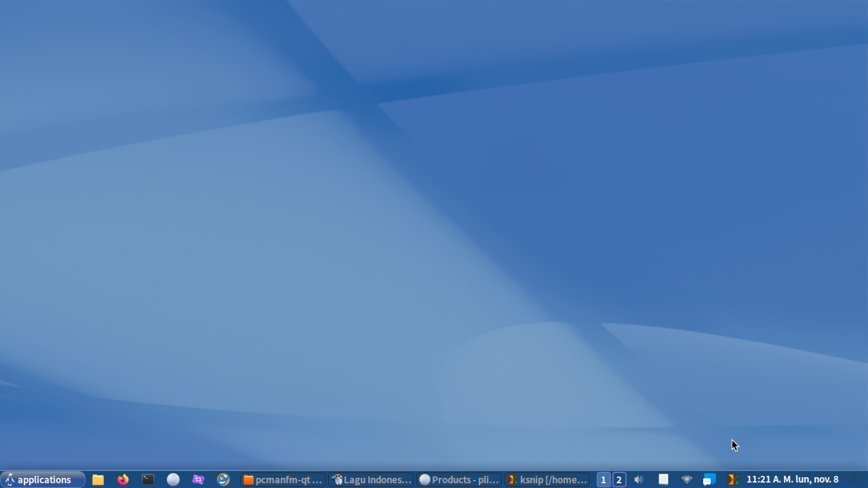868x488 pixels.
Task: Click the gray globe browser launcher
Action: tap(173, 479)
